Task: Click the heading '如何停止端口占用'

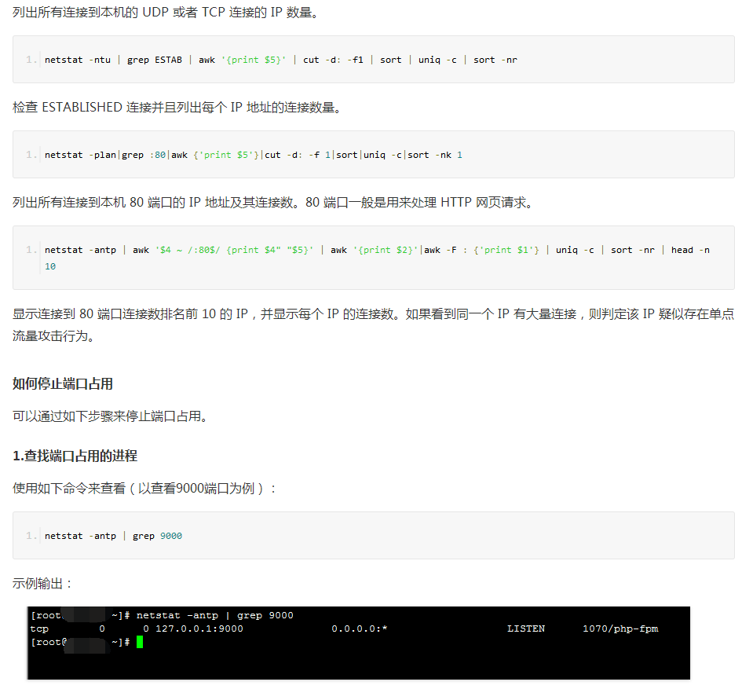Action: click(63, 383)
